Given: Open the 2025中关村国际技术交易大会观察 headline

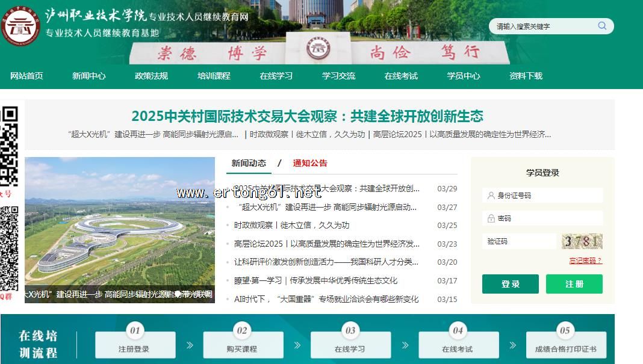Looking at the screenshot, I should click(307, 116).
